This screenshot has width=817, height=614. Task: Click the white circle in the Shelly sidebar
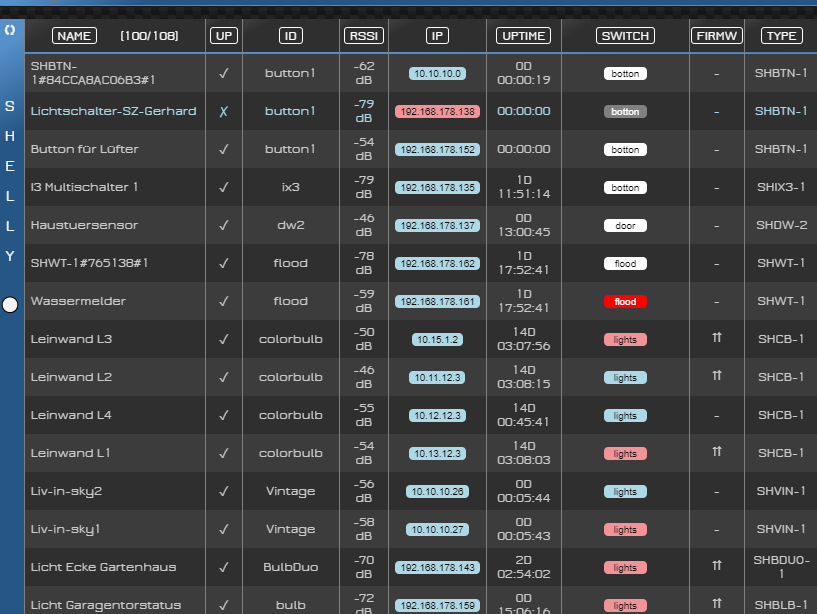tap(10, 305)
